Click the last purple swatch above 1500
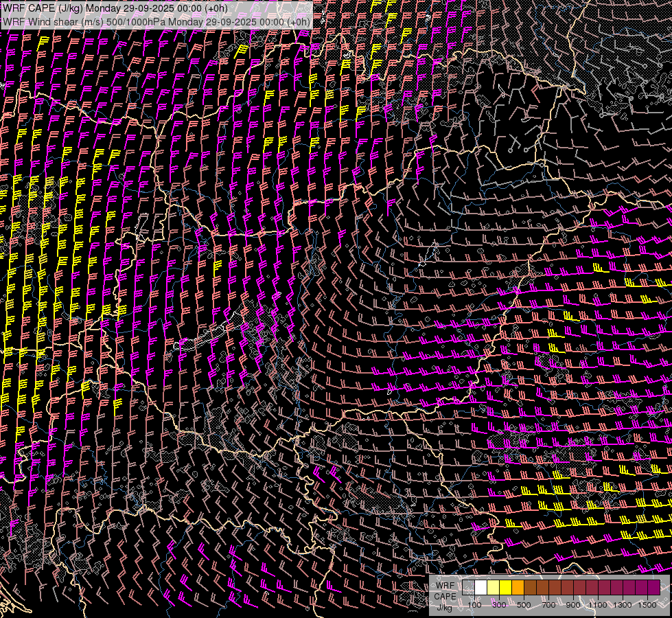 (x=653, y=587)
